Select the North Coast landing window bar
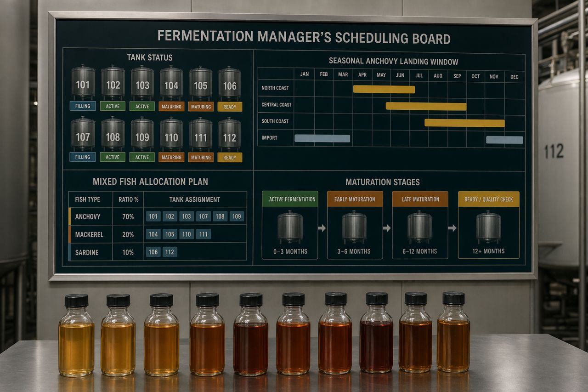 click(x=384, y=89)
